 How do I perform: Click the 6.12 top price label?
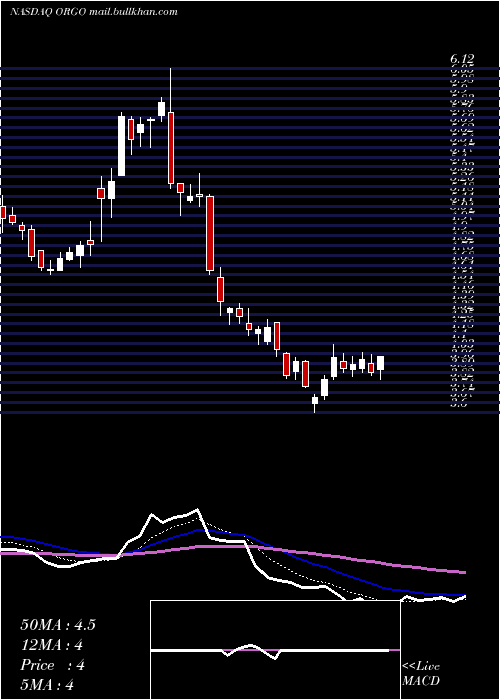(x=462, y=59)
